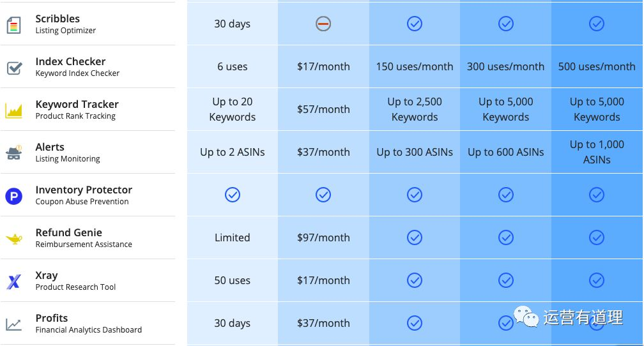The height and width of the screenshot is (346, 644).
Task: Click the red minus icon in Scribbles row
Action: (323, 24)
